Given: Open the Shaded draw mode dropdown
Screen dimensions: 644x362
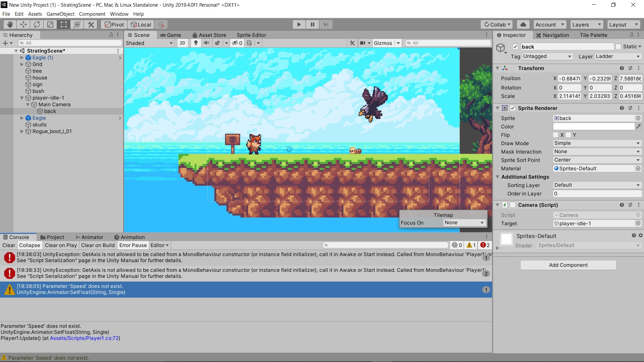Looking at the screenshot, I should pyautogui.click(x=149, y=43).
